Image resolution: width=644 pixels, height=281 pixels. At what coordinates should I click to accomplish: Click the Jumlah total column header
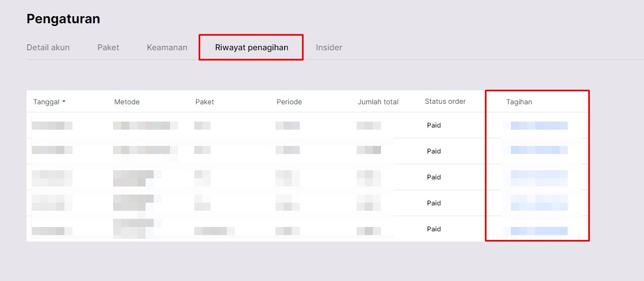click(378, 102)
